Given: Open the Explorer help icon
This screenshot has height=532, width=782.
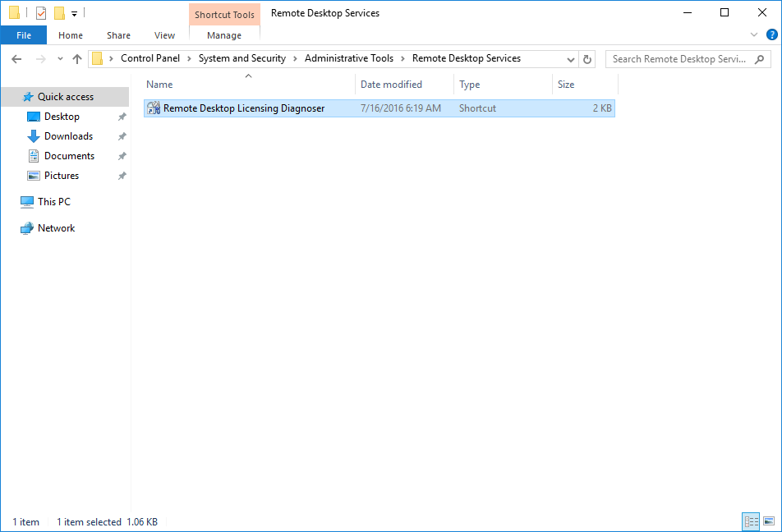Looking at the screenshot, I should [771, 34].
